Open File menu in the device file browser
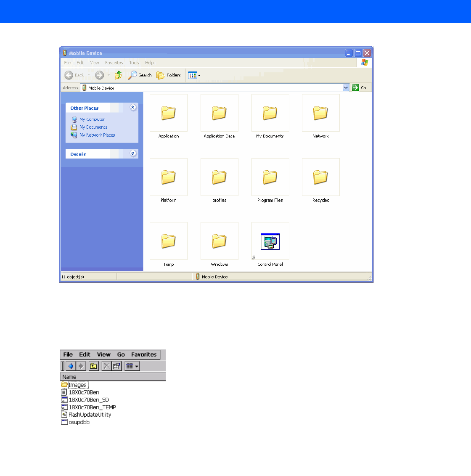The width and height of the screenshot is (471, 476). (x=68, y=354)
